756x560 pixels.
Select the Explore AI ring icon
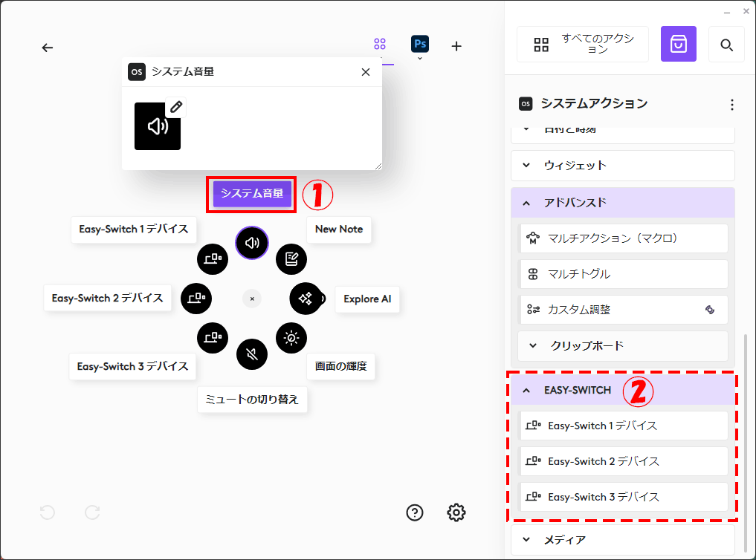[x=305, y=299]
